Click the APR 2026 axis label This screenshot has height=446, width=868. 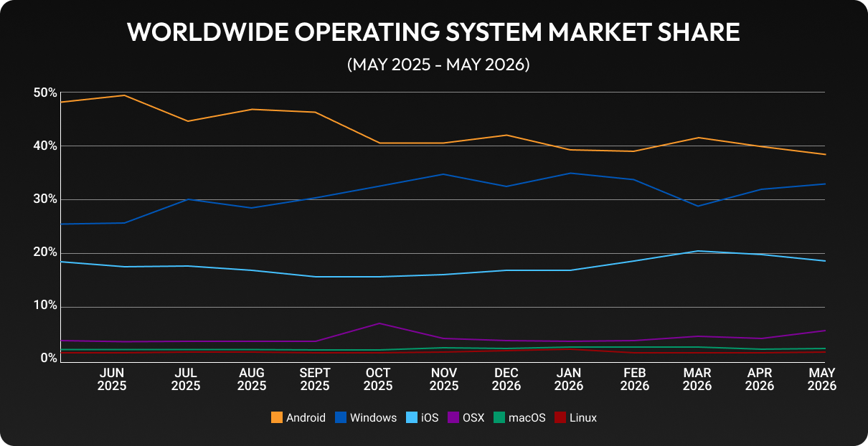pos(760,379)
